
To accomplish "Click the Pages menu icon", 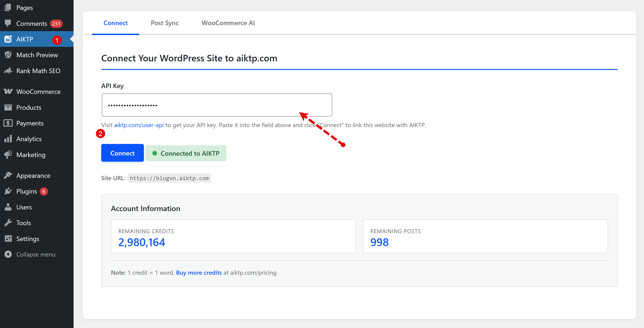I will pos(8,8).
